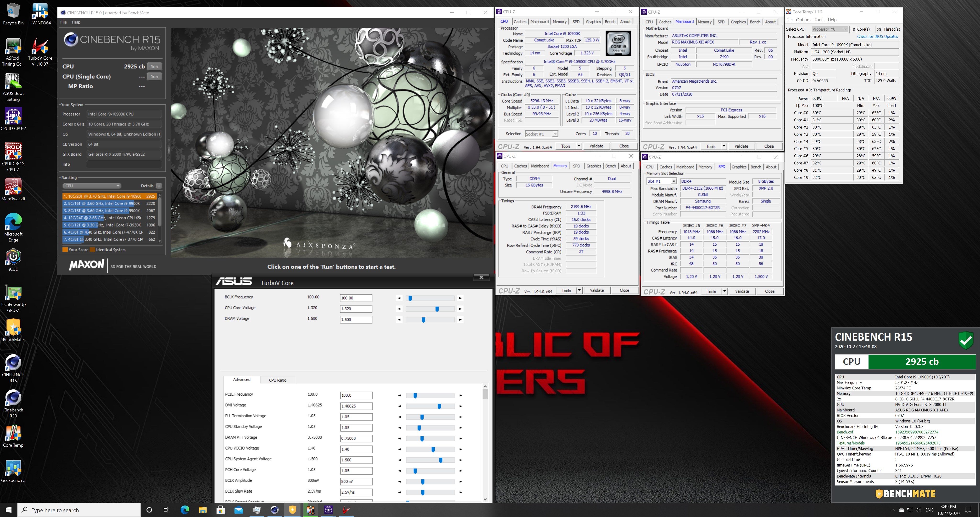Click Validate in CPU-Z CPU tab window
The image size is (980, 517).
[x=596, y=146]
